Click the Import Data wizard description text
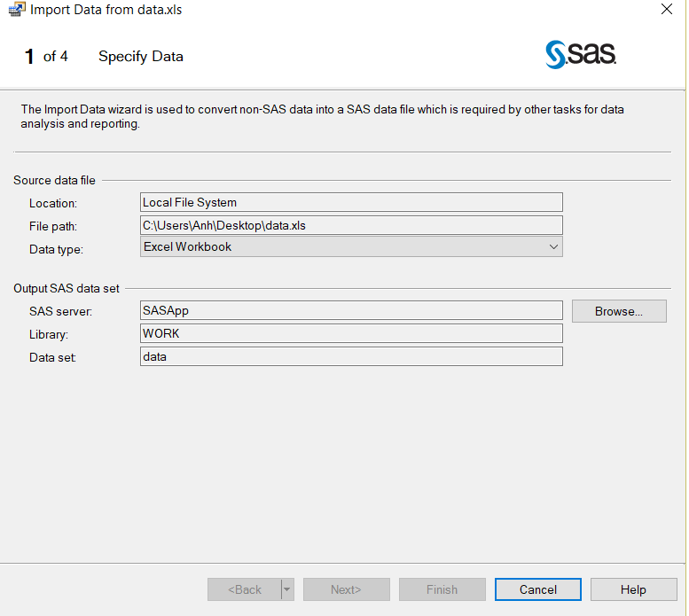The width and height of the screenshot is (689, 616). pos(322,117)
